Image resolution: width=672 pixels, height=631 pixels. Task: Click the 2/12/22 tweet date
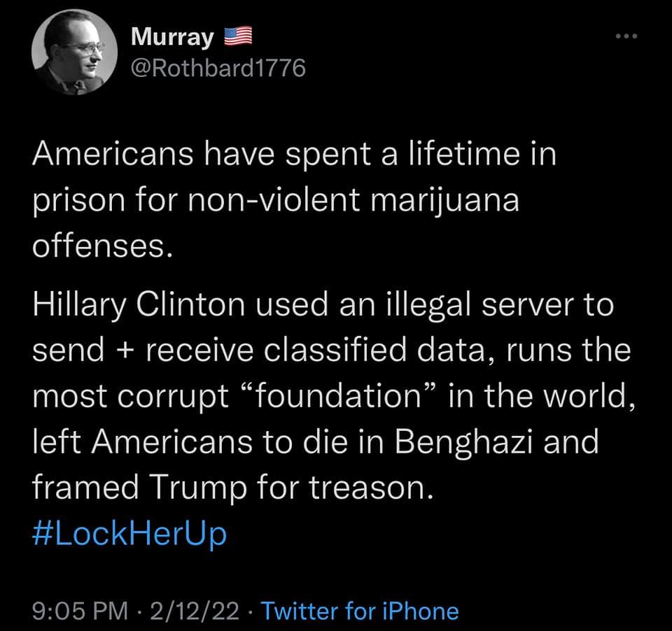tap(193, 611)
